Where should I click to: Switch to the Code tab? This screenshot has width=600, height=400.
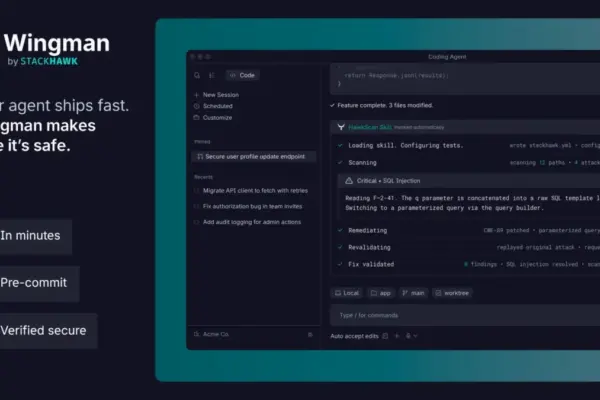[242, 75]
